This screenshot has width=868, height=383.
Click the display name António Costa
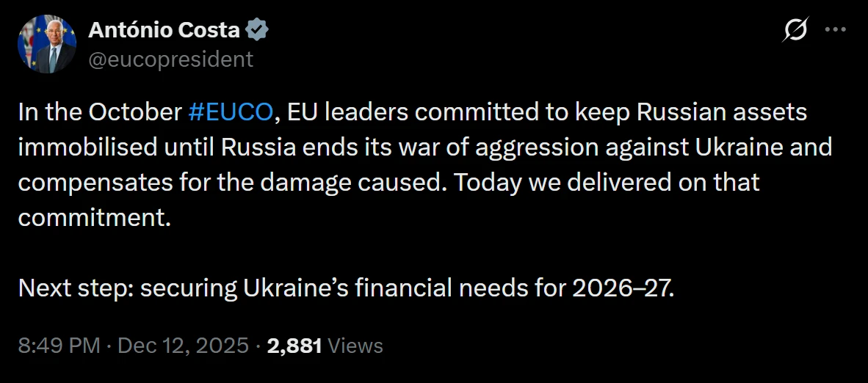[x=164, y=30]
